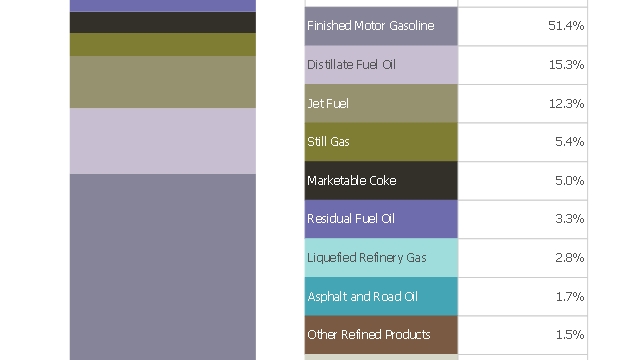The width and height of the screenshot is (640, 360).
Task: Click the 51.4% value cell
Action: click(x=523, y=26)
